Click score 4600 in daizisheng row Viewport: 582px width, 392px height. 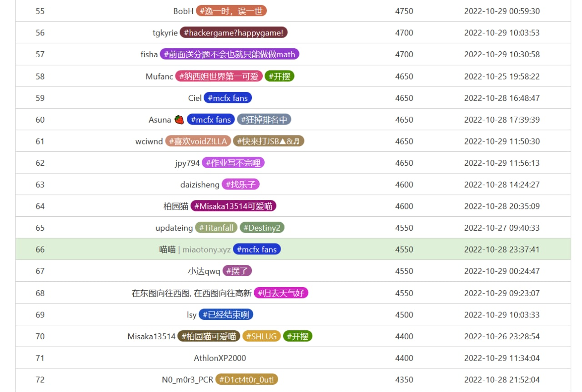click(404, 185)
